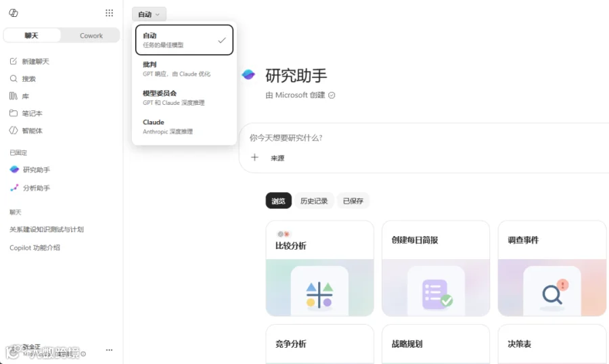Click the agents icon beside 智能体
This screenshot has width=609, height=364.
coord(14,131)
